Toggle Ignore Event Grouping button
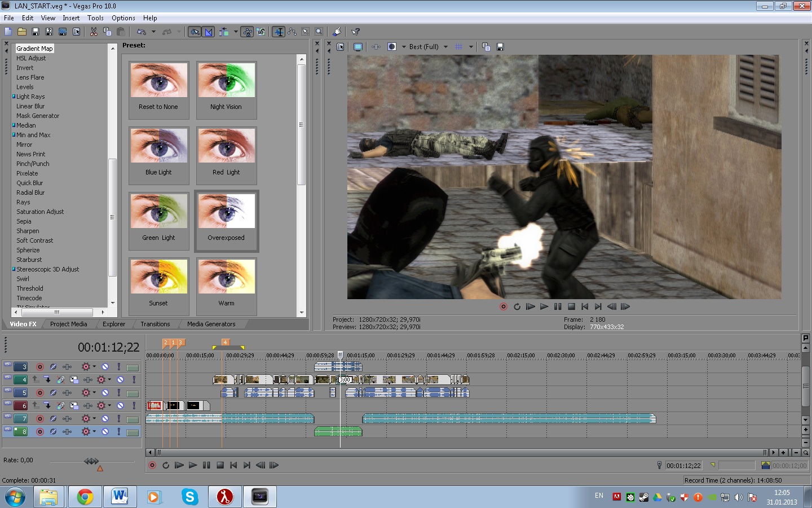Viewport: 812px width, 508px height. (261, 32)
